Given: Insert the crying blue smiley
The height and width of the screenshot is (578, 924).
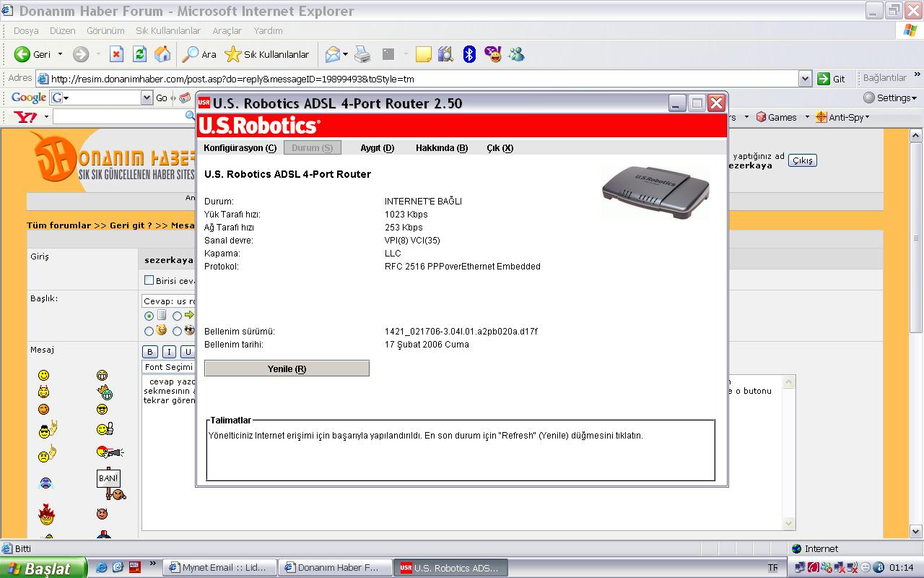Looking at the screenshot, I should point(45,483).
